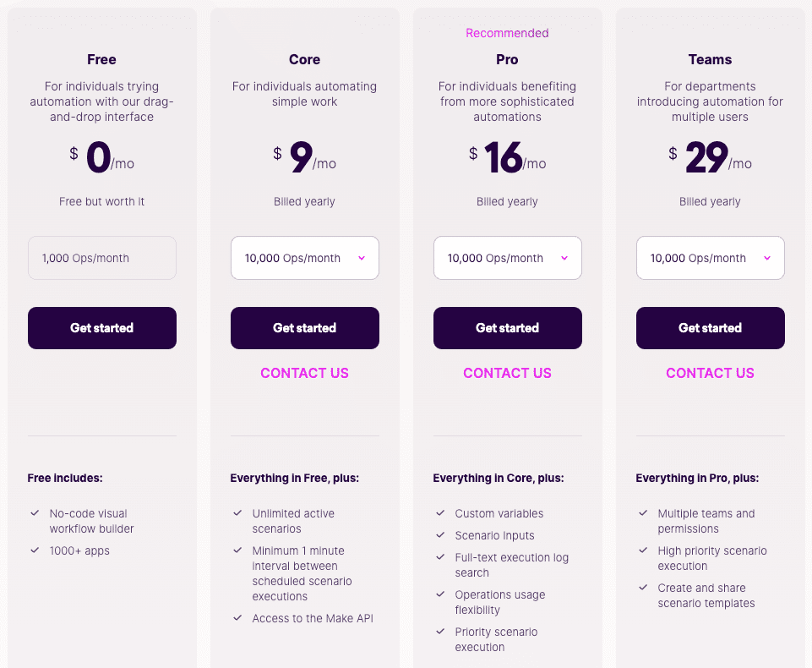Click checkmark icon beside No-code visual workflow builder
The height and width of the screenshot is (668, 812).
pos(35,513)
